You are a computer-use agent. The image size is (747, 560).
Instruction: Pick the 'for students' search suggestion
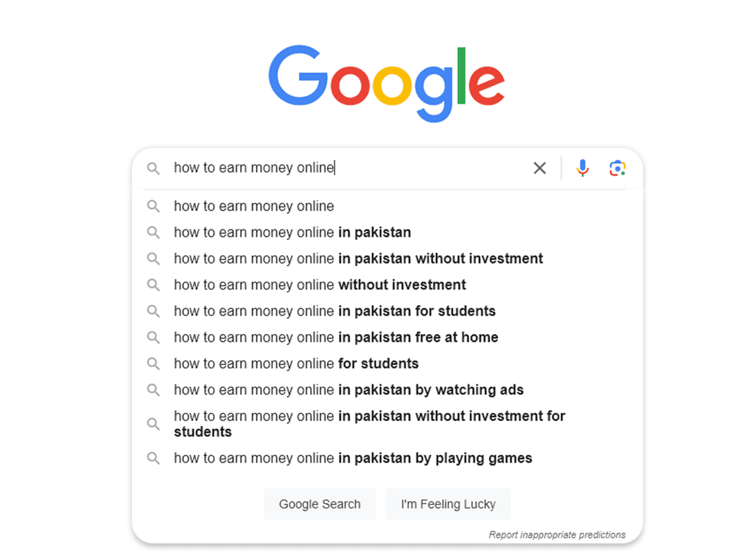pos(296,363)
